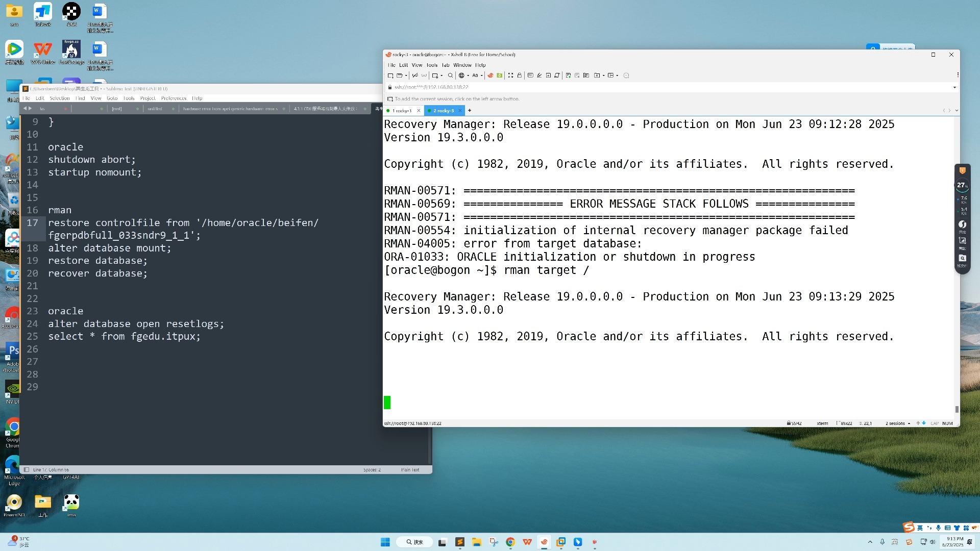The width and height of the screenshot is (980, 551).
Task: Click the log transfer arrow icon in Xshell toolbar
Action: (548, 76)
